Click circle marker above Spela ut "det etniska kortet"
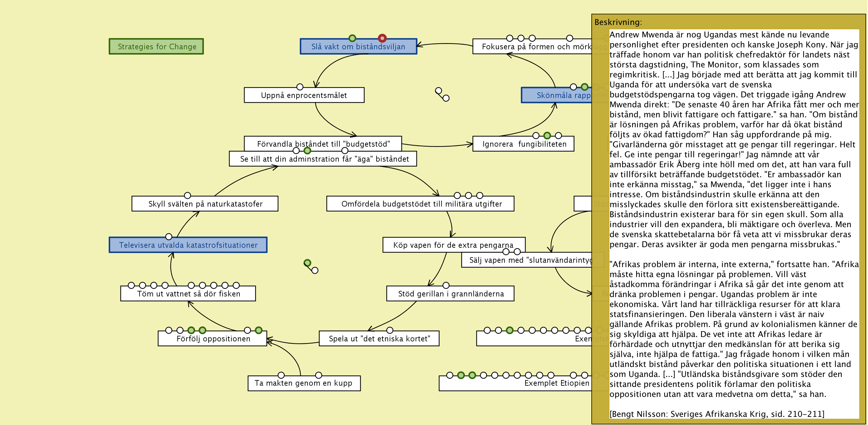Screen dimensions: 868x425 (390, 330)
